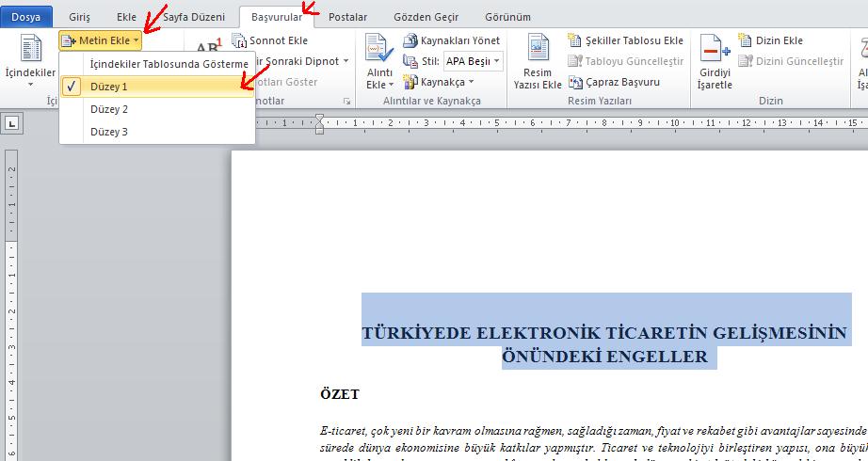Click the ÖNÜNDEKİ ENGELLER title line
Screen dimensions: 868x461
[604, 357]
